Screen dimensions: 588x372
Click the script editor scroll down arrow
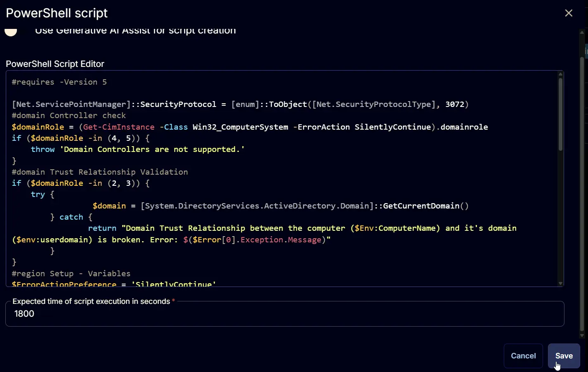point(560,283)
